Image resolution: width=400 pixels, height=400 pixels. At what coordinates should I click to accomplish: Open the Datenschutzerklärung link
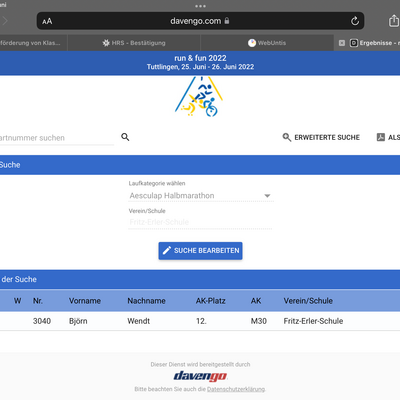coord(236,389)
